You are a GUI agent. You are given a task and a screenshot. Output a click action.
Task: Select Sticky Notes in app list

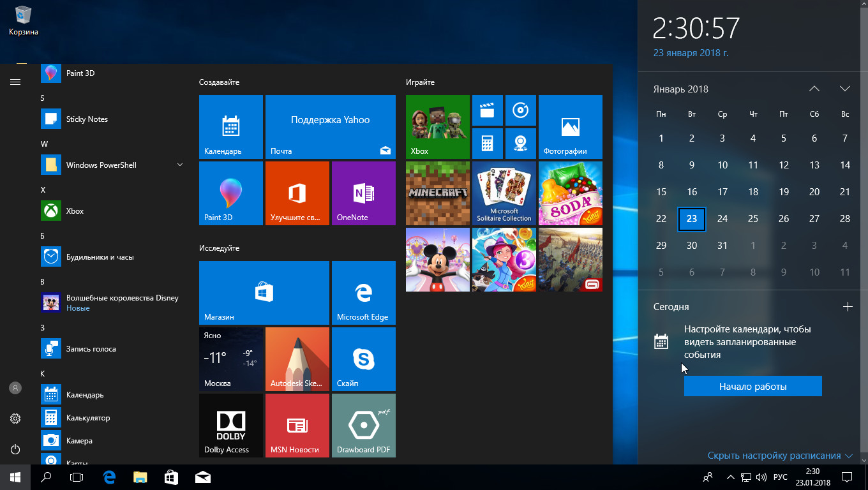[87, 119]
